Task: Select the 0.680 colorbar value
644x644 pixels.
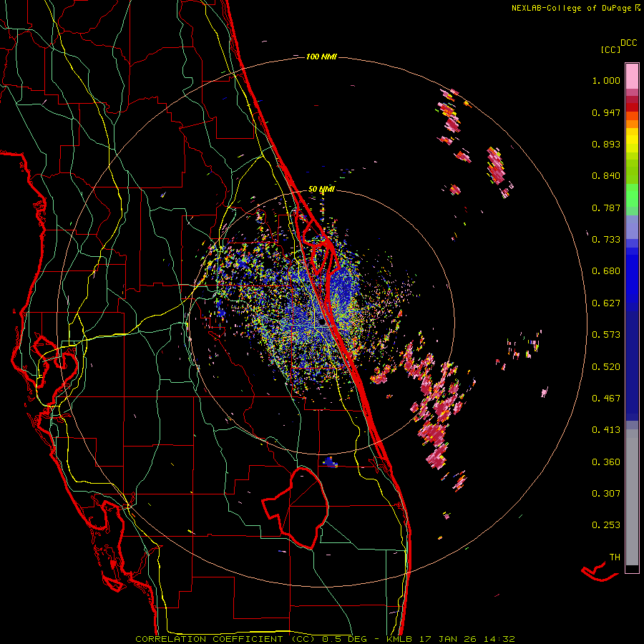Action: tap(606, 271)
